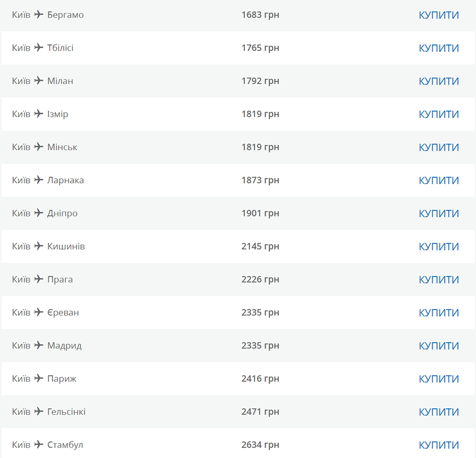Click the airplane icon in the Стамбул row
Viewport: 476px width, 458px height.
[x=39, y=444]
